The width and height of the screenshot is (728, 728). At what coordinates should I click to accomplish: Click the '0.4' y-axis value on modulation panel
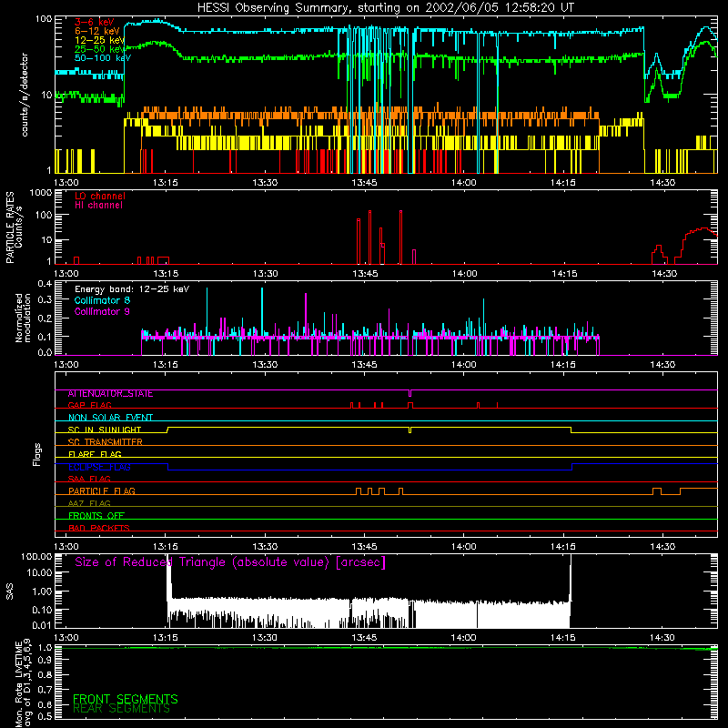[x=45, y=284]
